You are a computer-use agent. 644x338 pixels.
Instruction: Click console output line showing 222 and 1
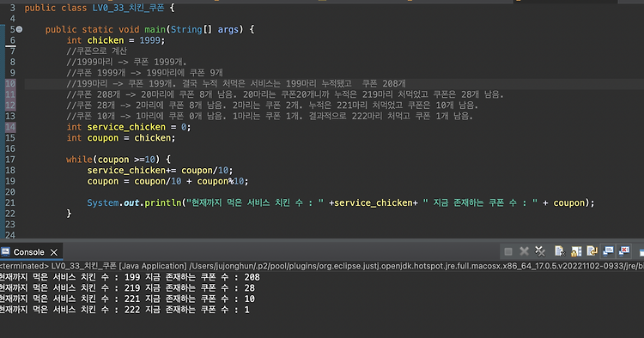pyautogui.click(x=125, y=310)
